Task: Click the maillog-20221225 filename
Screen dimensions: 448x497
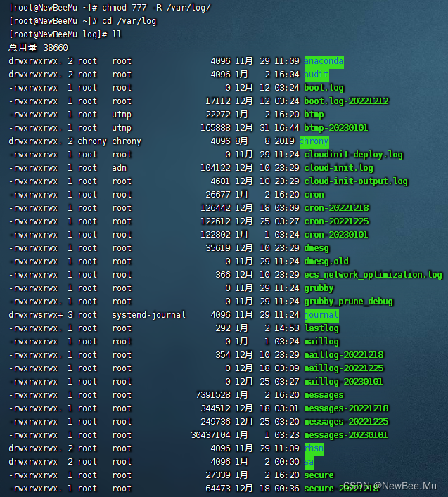Action: tap(344, 368)
